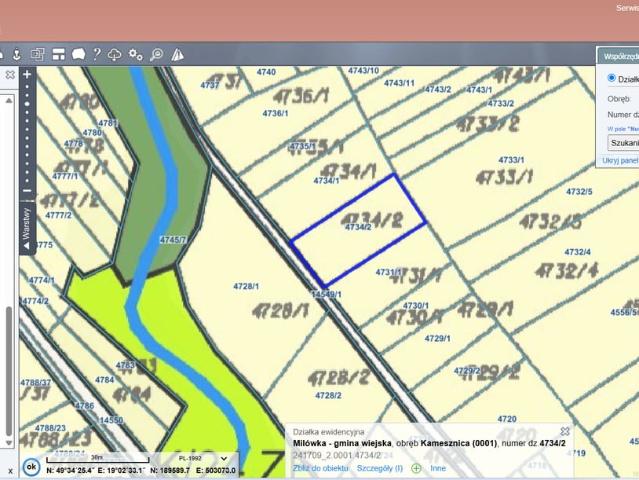Click the cloud download toolbar icon
Image resolution: width=639 pixels, height=480 pixels.
point(115,54)
